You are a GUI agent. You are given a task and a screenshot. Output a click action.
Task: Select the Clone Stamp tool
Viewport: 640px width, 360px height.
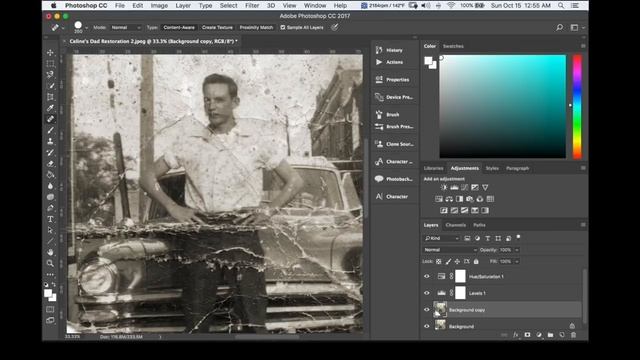(50, 141)
